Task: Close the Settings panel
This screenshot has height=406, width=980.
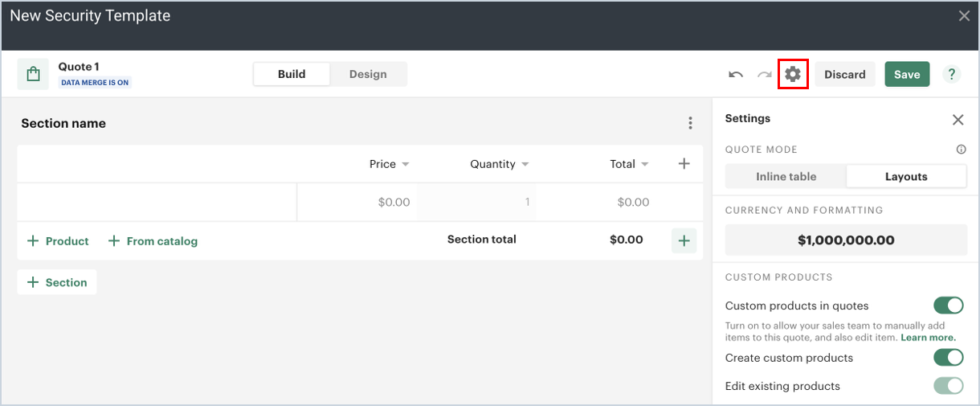Action: pos(958,120)
